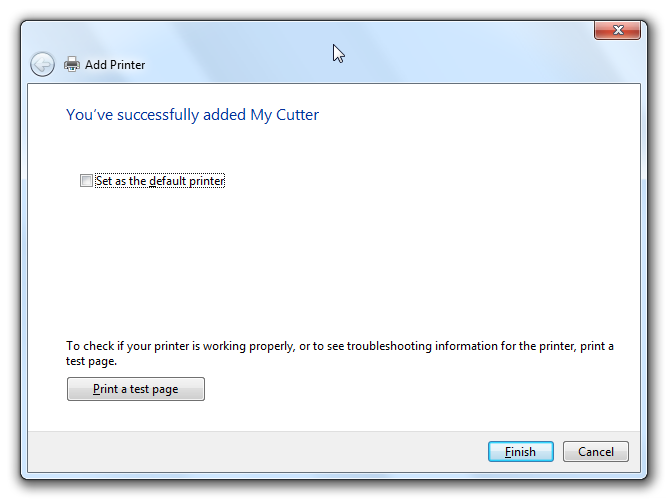Click the "Set as the default printer" label
668x500 pixels.
160,181
